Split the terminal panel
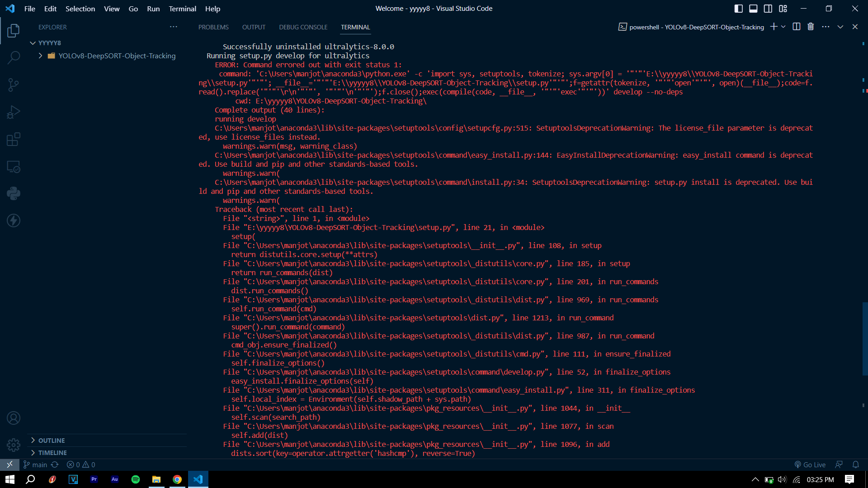Image resolution: width=868 pixels, height=488 pixels. (x=797, y=27)
